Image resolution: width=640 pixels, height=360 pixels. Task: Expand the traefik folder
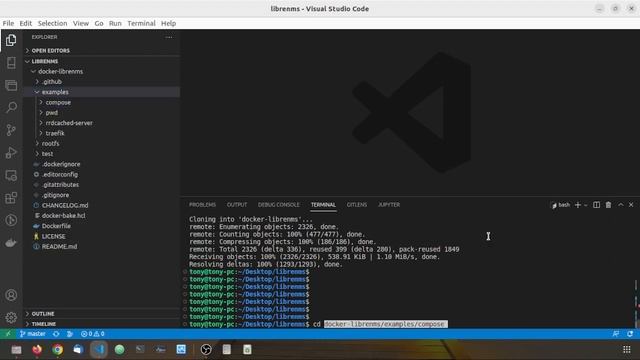[55, 133]
